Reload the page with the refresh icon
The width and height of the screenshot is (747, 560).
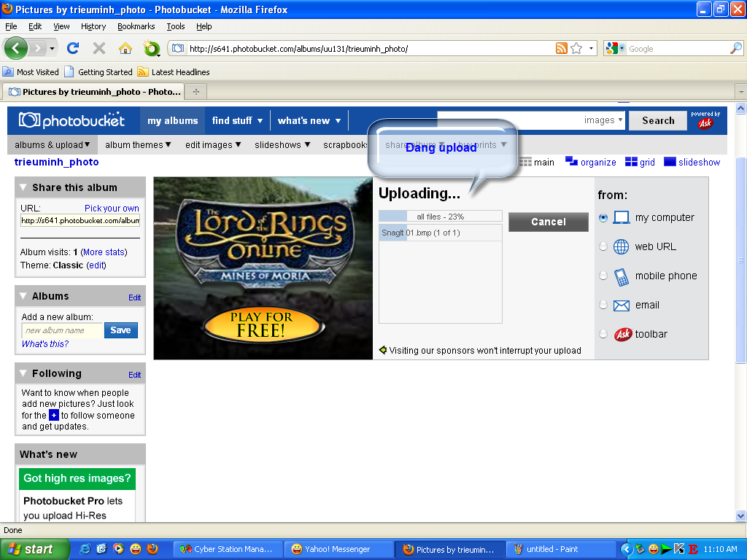72,48
